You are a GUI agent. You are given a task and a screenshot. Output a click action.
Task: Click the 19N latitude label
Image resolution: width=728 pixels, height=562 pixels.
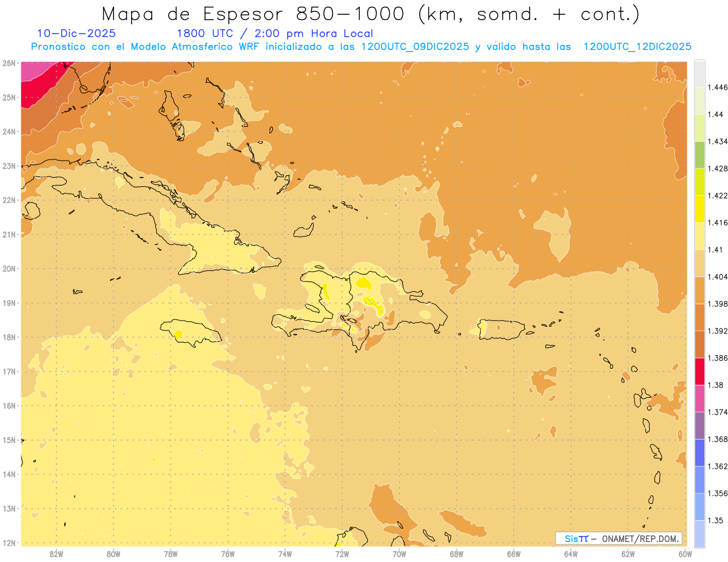(x=8, y=303)
